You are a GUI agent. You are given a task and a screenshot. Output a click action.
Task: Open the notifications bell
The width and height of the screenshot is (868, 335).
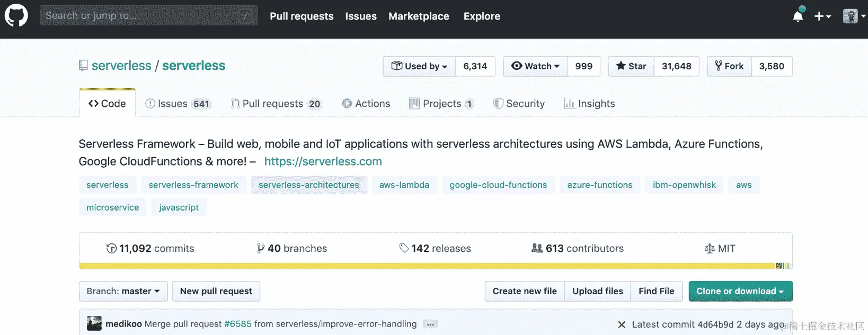pyautogui.click(x=798, y=16)
